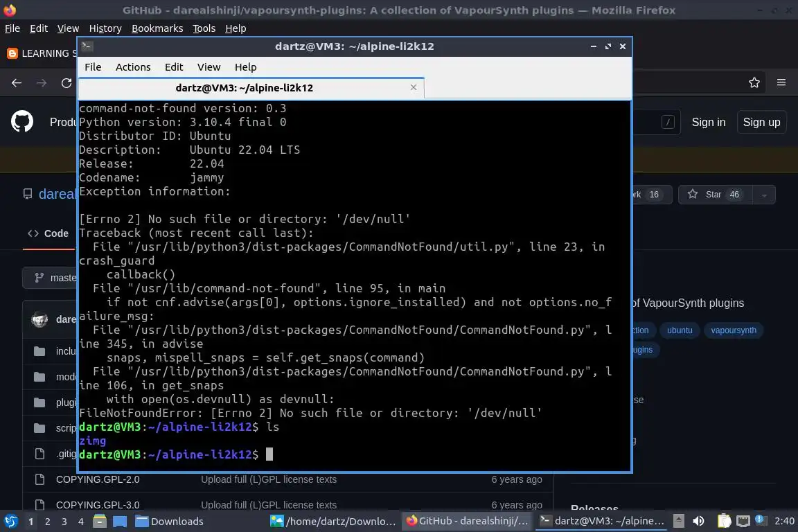Image resolution: width=798 pixels, height=532 pixels.
Task: Open Firefox Tools menu
Action: coord(204,28)
